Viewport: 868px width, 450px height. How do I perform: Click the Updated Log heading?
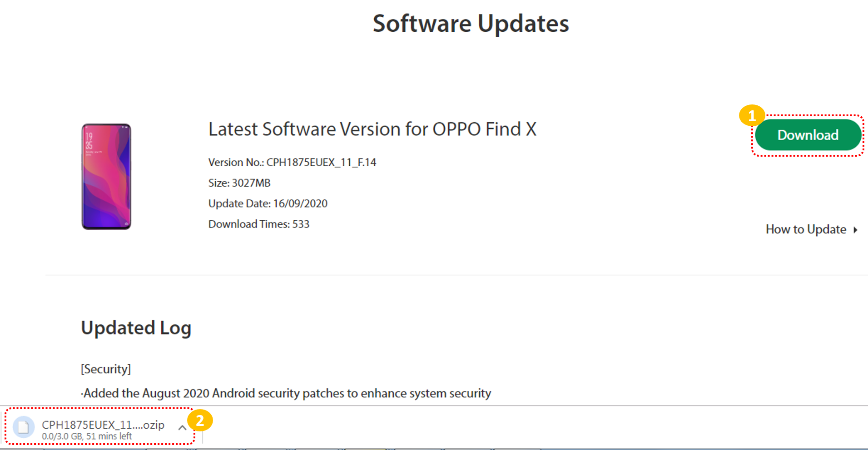coord(136,328)
